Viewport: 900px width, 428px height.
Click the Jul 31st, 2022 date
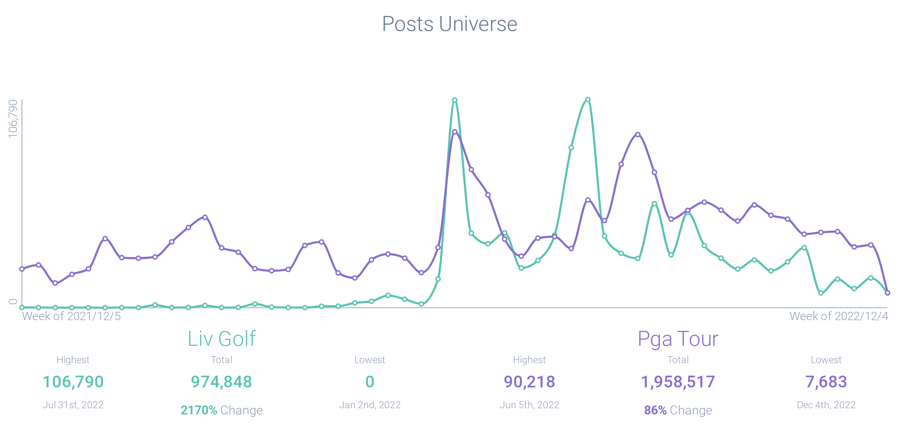73,405
